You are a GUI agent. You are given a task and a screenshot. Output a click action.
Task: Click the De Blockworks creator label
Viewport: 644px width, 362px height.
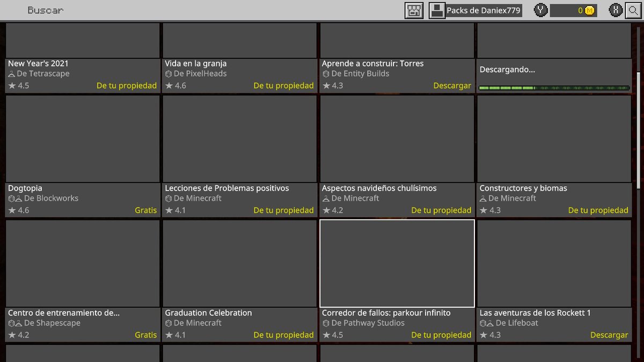[x=52, y=198]
